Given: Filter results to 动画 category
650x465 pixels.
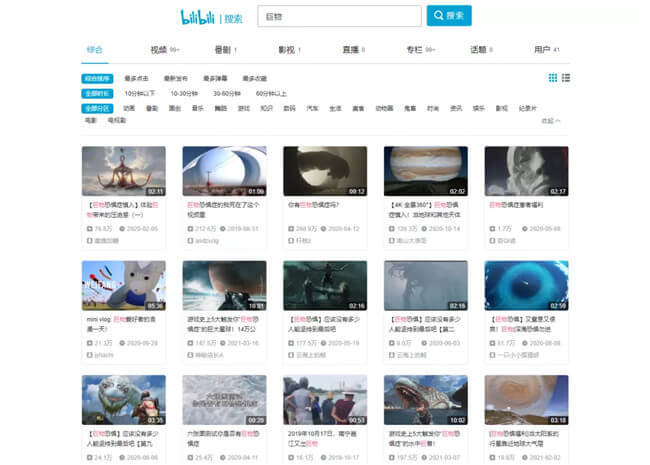Looking at the screenshot, I should [x=129, y=109].
